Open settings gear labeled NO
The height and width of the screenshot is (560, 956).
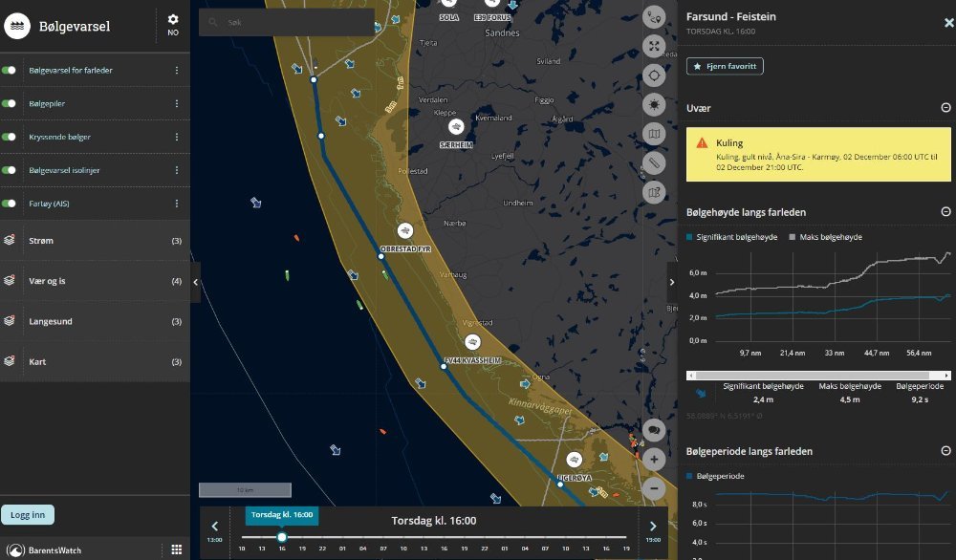[x=173, y=25]
